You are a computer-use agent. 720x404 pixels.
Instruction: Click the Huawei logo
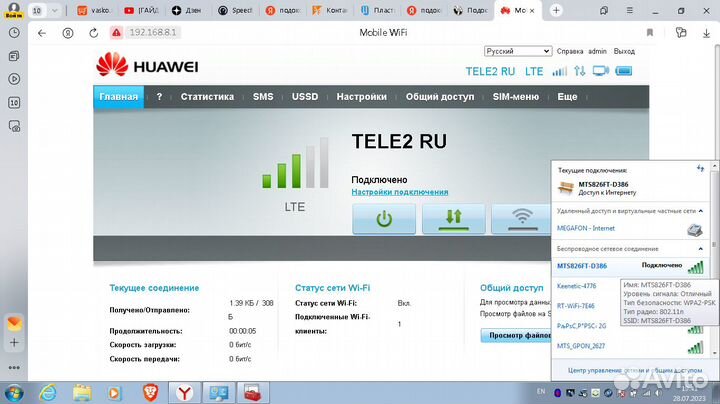pos(147,65)
